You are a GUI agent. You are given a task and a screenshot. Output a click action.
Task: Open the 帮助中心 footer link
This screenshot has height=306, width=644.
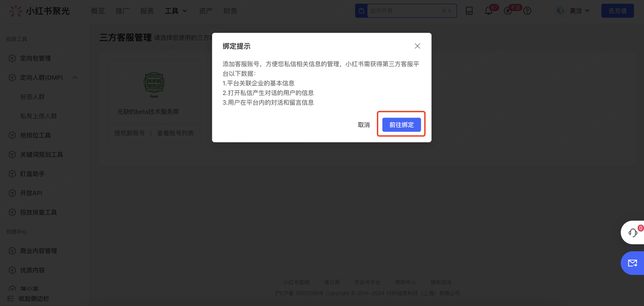click(406, 282)
